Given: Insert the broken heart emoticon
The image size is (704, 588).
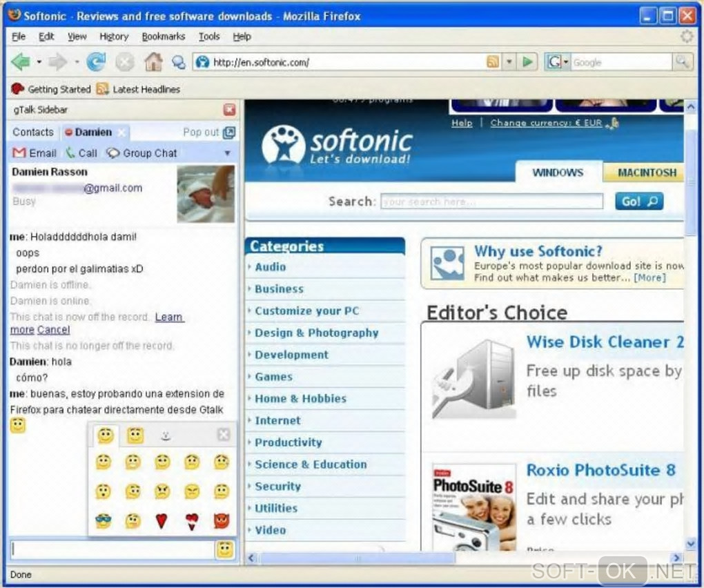Looking at the screenshot, I should point(192,521).
